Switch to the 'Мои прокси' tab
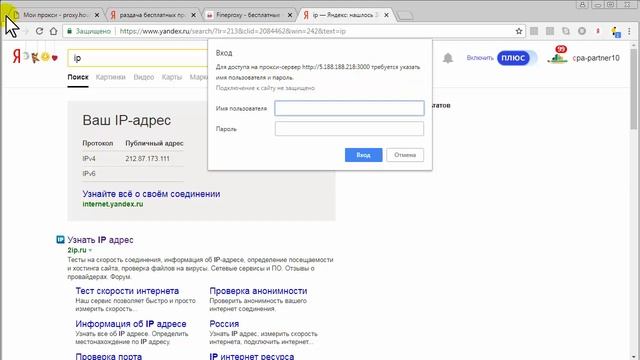Screen dimensions: 640x360 point(55,15)
